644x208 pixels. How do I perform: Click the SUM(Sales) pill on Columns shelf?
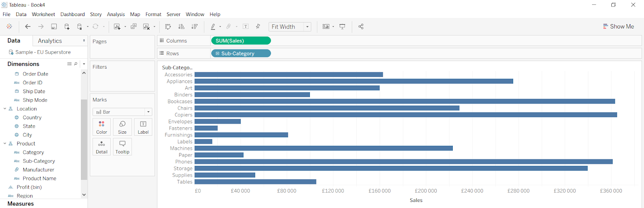coord(241,41)
